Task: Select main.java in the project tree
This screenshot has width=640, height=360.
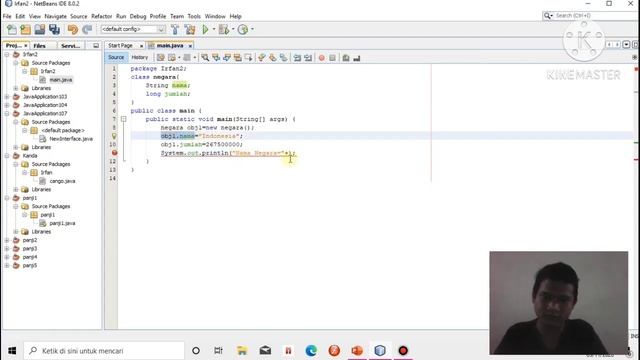Action: 61,80
